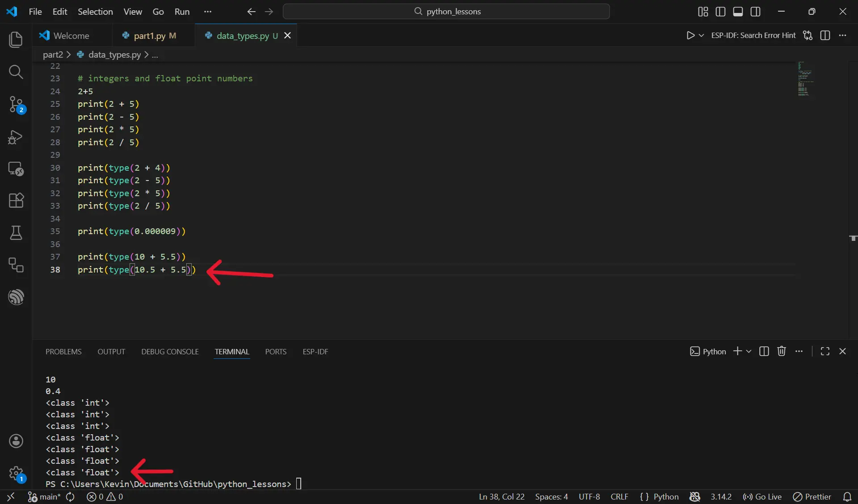This screenshot has width=858, height=504.
Task: Click the main* branch in status bar
Action: (x=44, y=497)
